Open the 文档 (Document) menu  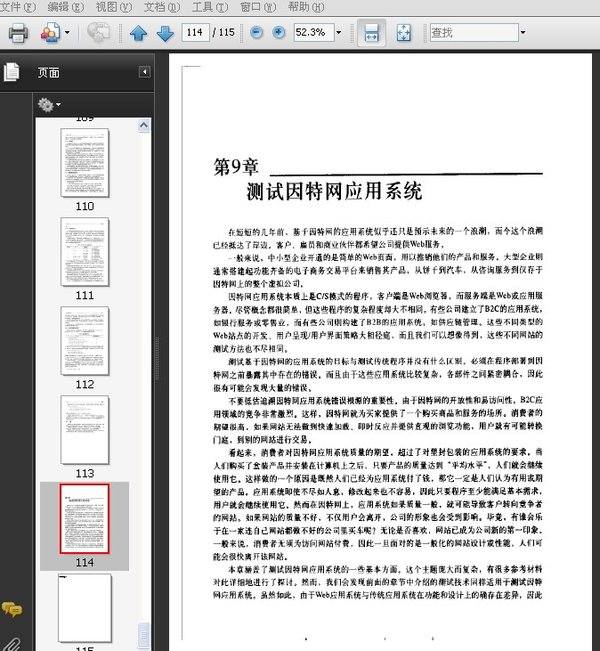pyautogui.click(x=162, y=7)
